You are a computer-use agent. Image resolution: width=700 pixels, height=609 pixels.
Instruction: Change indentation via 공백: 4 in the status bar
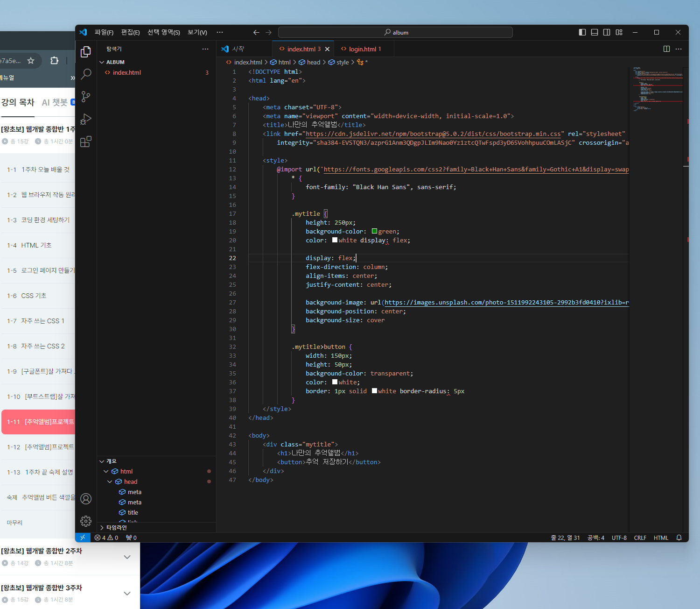[596, 538]
